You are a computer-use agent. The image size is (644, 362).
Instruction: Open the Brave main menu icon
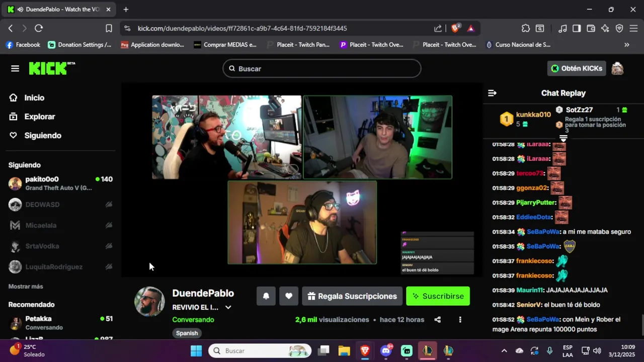(633, 28)
